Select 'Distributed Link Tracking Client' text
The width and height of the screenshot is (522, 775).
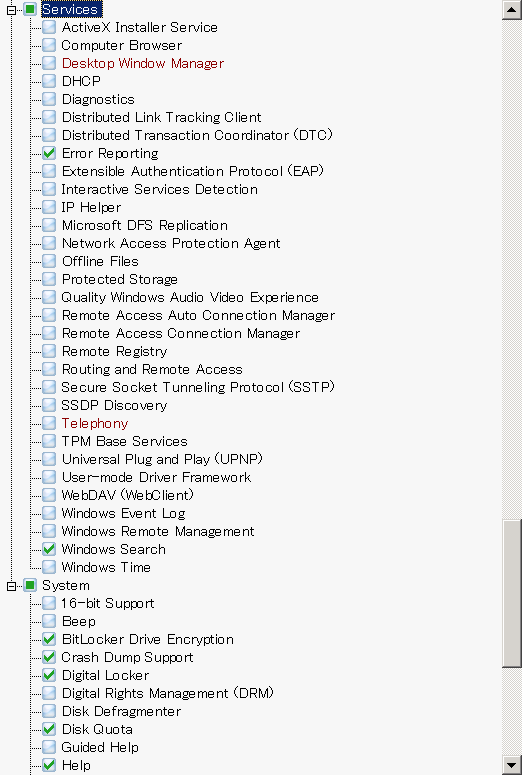pos(162,117)
